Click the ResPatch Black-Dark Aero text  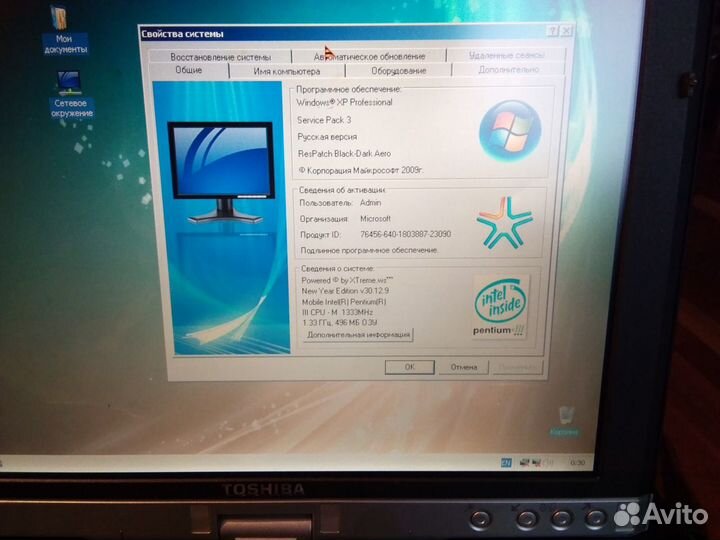pyautogui.click(x=344, y=153)
